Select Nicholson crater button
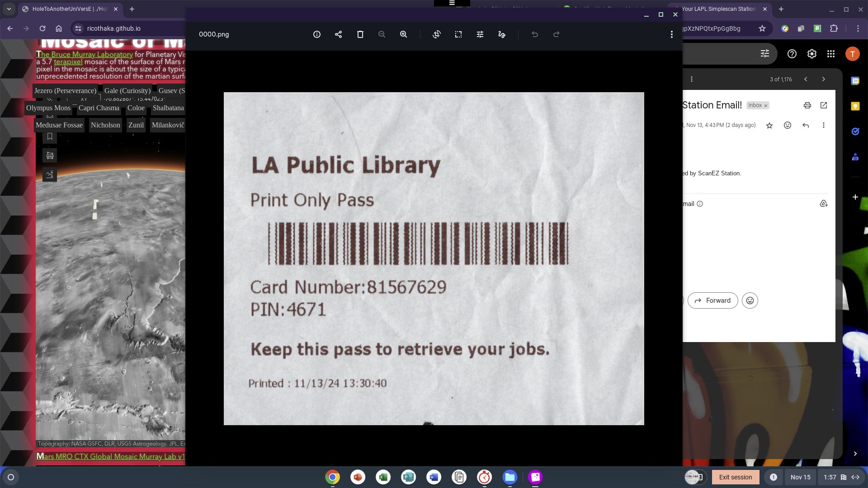This screenshot has height=488, width=868. (105, 125)
